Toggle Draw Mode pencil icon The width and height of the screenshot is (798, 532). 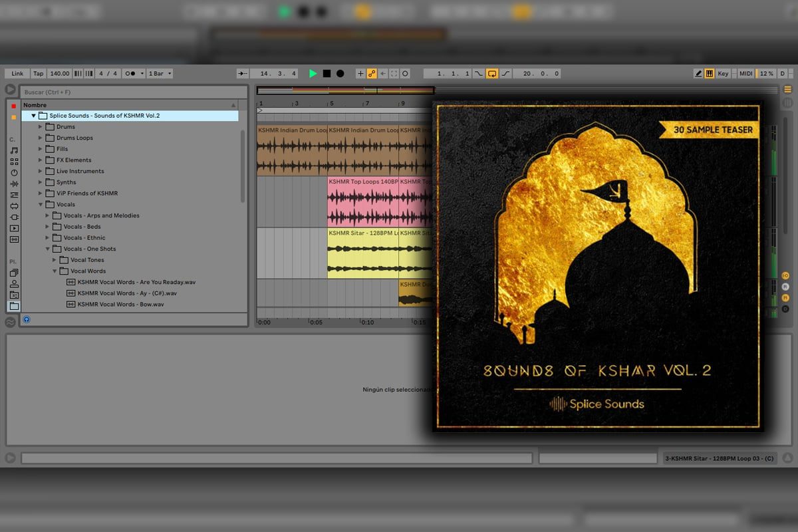[x=698, y=74]
